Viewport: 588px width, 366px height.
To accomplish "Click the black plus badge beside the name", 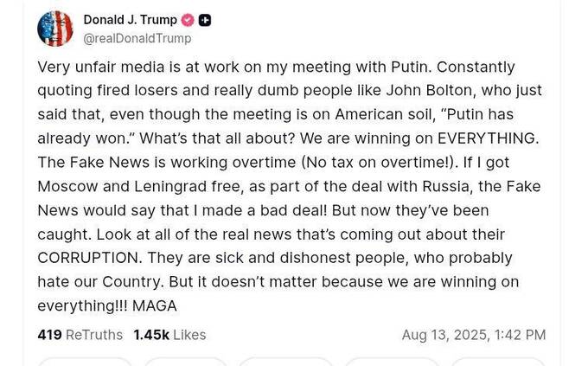I will tap(204, 20).
